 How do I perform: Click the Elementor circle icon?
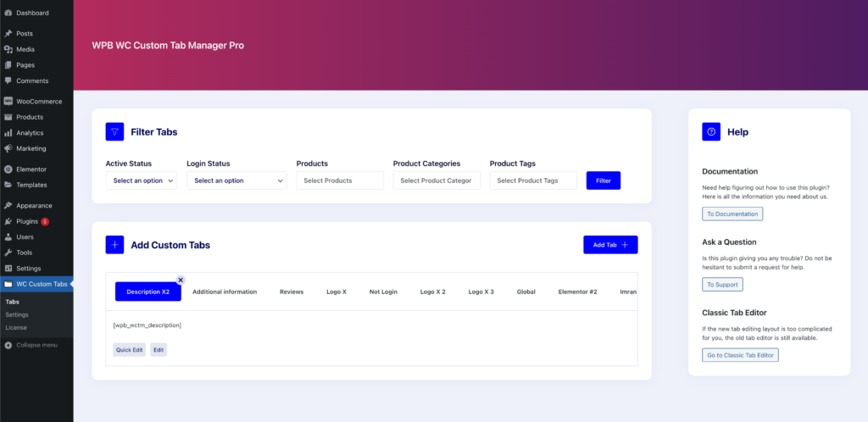point(8,169)
